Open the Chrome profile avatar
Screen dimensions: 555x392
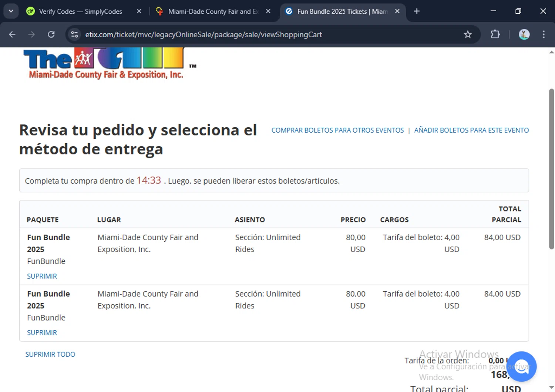pos(524,34)
